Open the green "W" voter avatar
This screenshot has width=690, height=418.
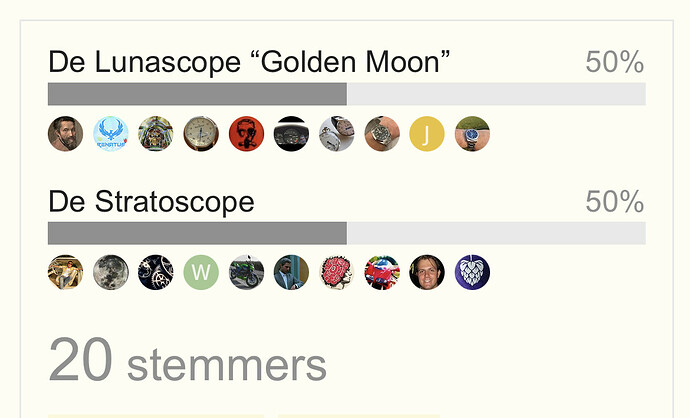pyautogui.click(x=201, y=272)
